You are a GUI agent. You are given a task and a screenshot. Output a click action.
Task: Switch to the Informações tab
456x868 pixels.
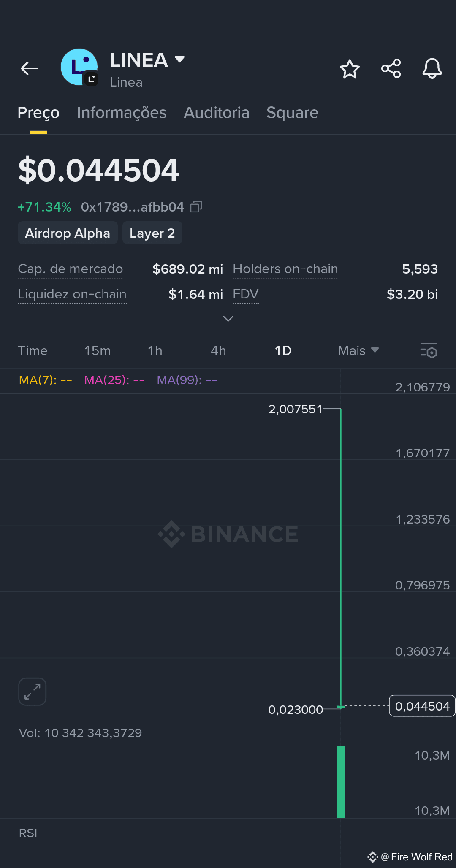coord(122,113)
